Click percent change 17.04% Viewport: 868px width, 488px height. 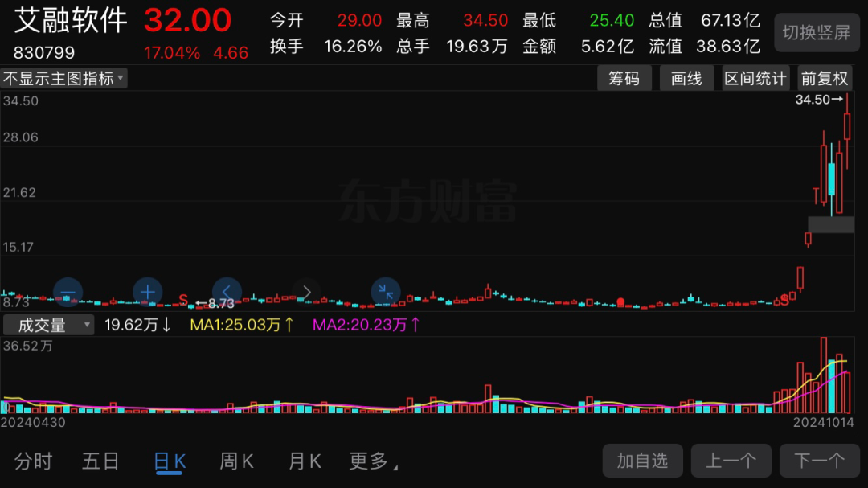(172, 53)
